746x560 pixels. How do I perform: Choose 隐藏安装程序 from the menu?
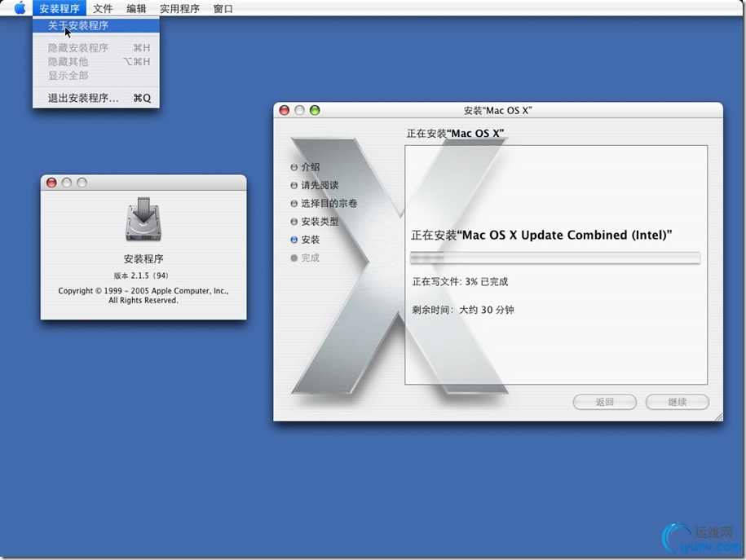click(96, 47)
